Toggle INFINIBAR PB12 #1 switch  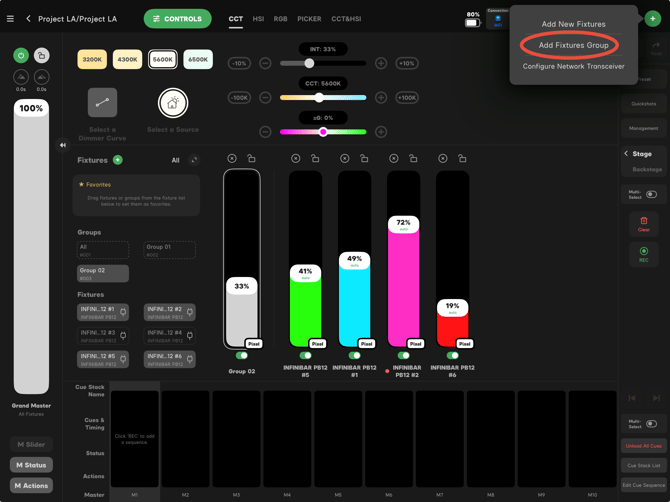point(354,355)
